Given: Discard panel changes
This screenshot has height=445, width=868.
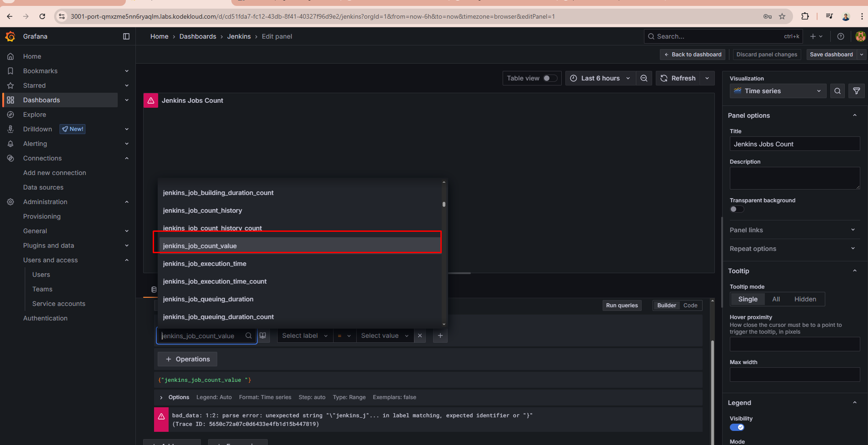Looking at the screenshot, I should coord(767,55).
